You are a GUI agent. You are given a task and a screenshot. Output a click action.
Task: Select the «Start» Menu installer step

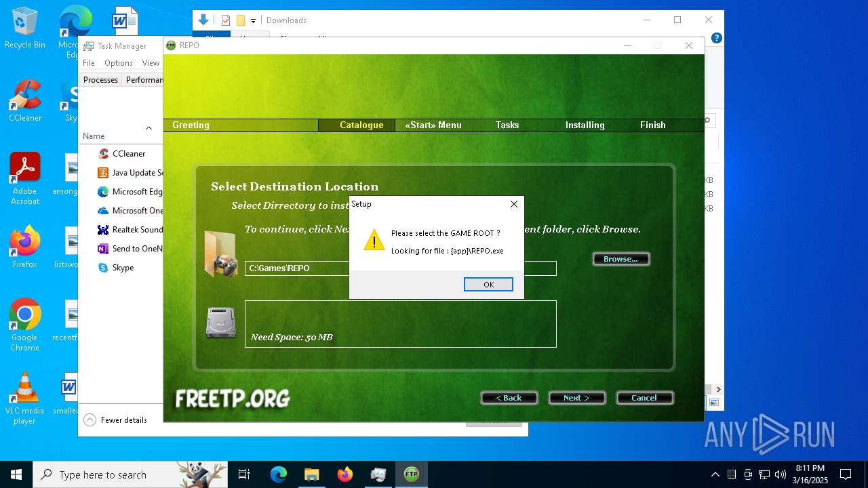point(433,125)
